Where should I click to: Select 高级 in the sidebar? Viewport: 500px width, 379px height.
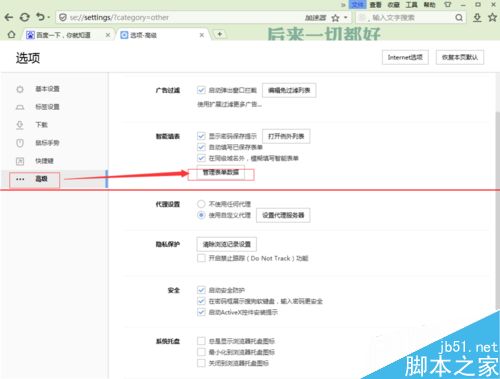(42, 179)
